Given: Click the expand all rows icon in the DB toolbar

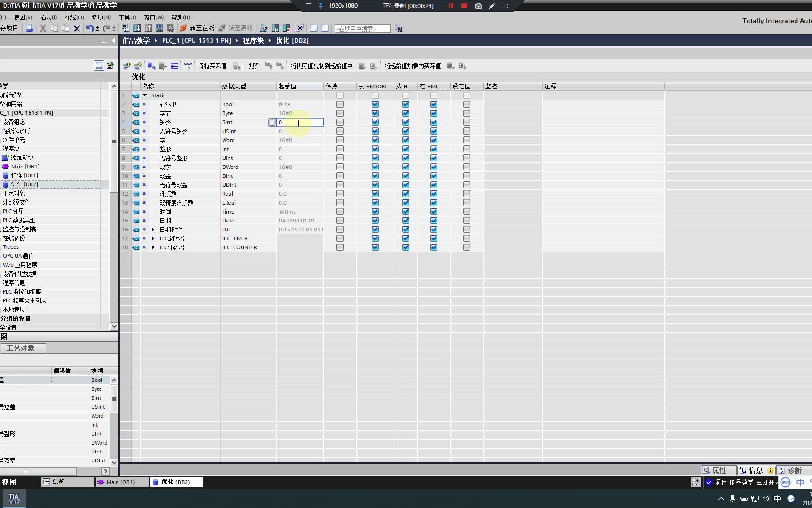Looking at the screenshot, I should [174, 66].
